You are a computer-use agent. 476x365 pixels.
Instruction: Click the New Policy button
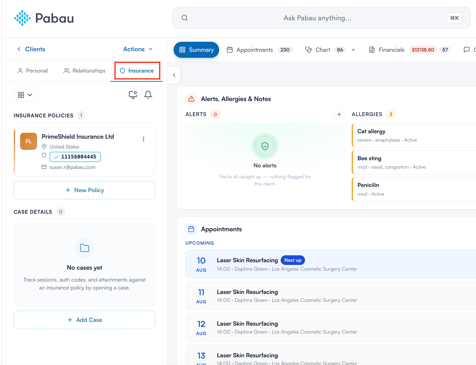85,190
